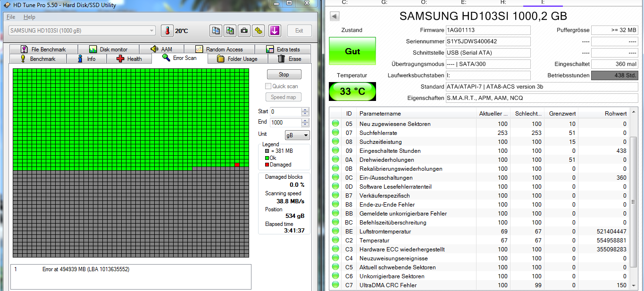Open the Unit gB dropdown
Image resolution: width=644 pixels, height=291 pixels.
tap(297, 135)
